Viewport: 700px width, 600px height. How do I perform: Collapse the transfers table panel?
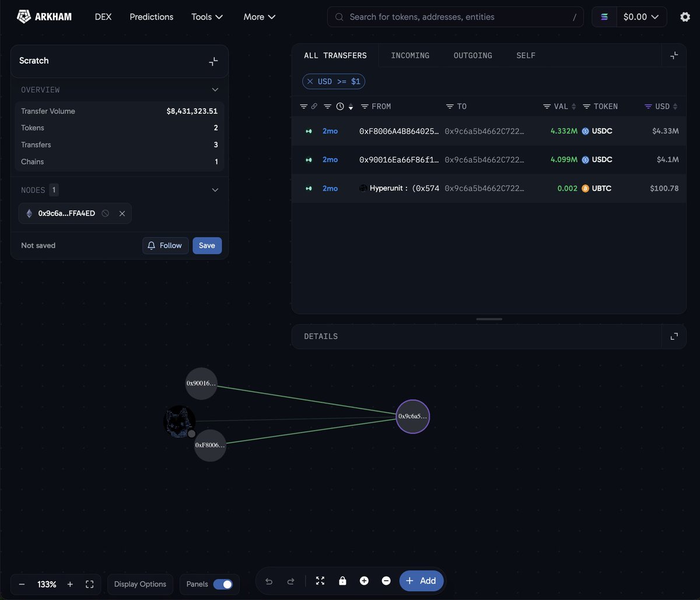pyautogui.click(x=674, y=55)
